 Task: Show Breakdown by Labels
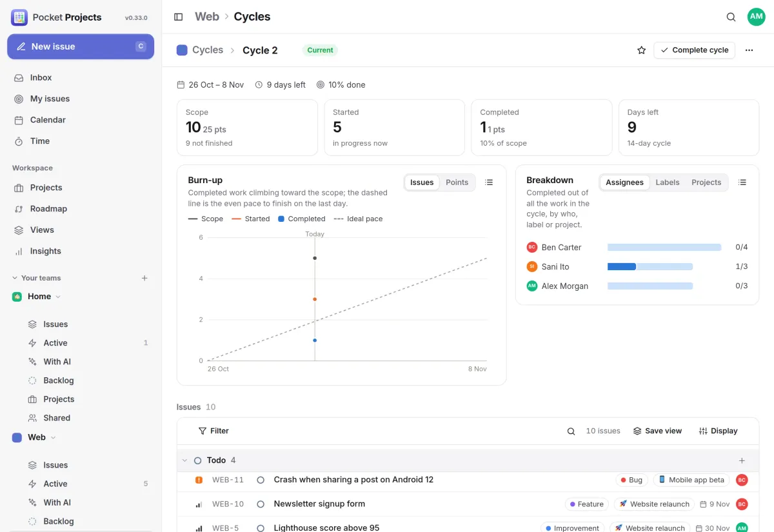pos(668,182)
